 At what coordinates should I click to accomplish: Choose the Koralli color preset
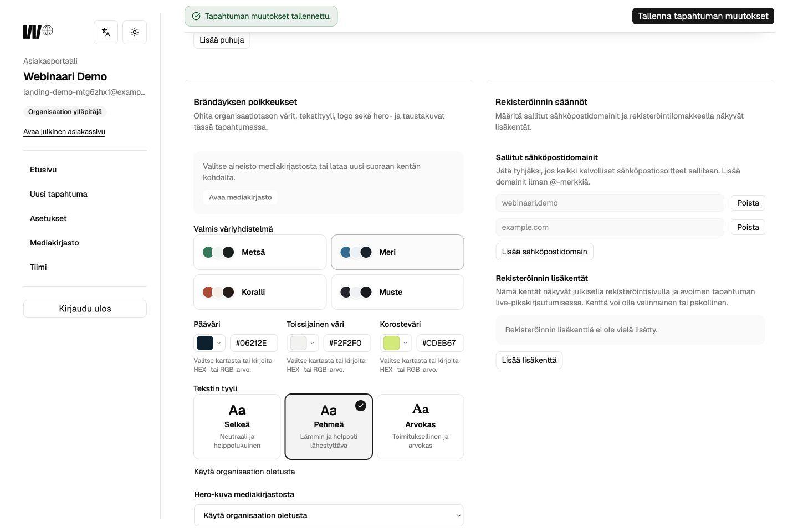click(x=260, y=292)
